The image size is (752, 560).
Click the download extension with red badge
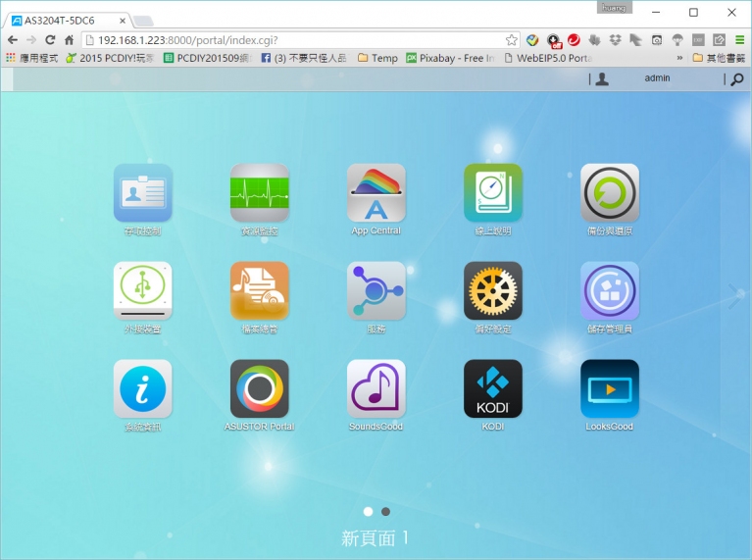tap(553, 41)
